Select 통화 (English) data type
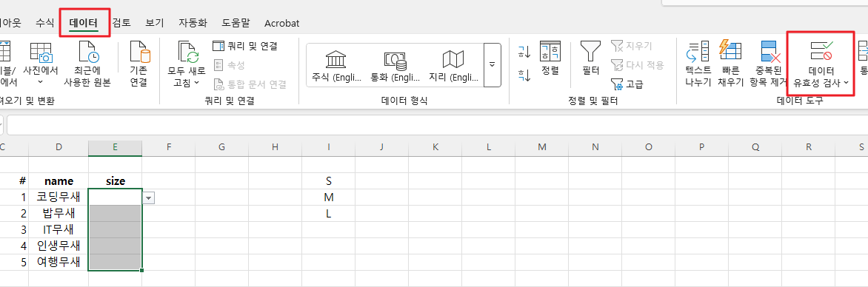The image size is (868, 287). [x=395, y=65]
